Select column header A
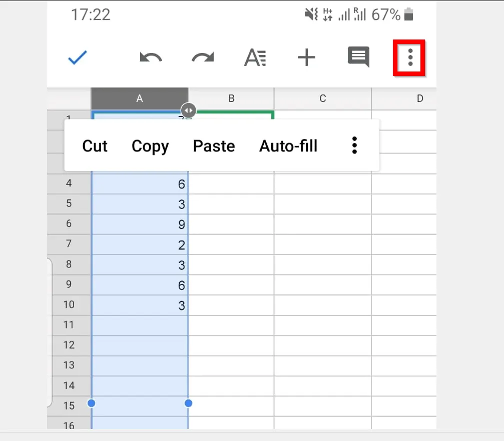This screenshot has width=504, height=441. (140, 98)
